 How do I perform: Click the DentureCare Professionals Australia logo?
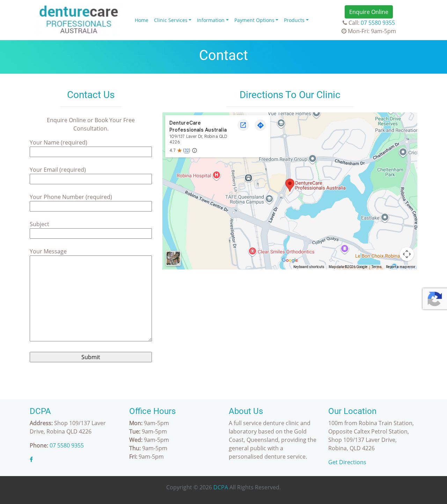[x=79, y=20]
